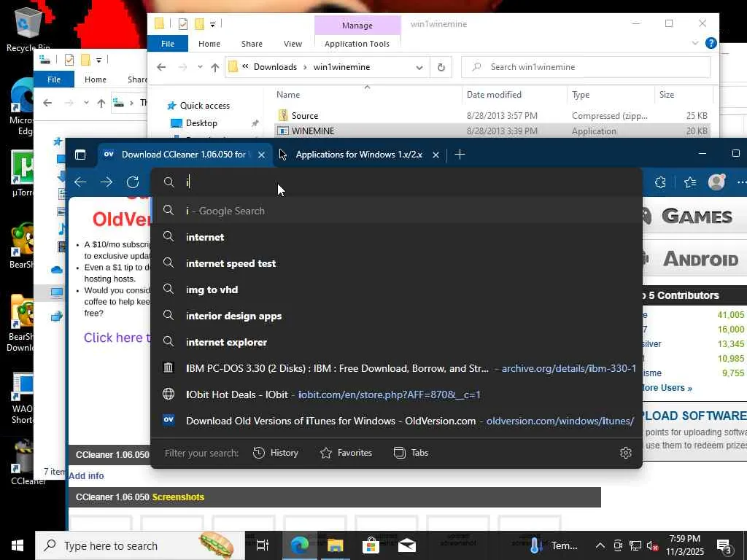Open IBM PC-DOS 3.30 archive.org suggestion

click(x=396, y=368)
